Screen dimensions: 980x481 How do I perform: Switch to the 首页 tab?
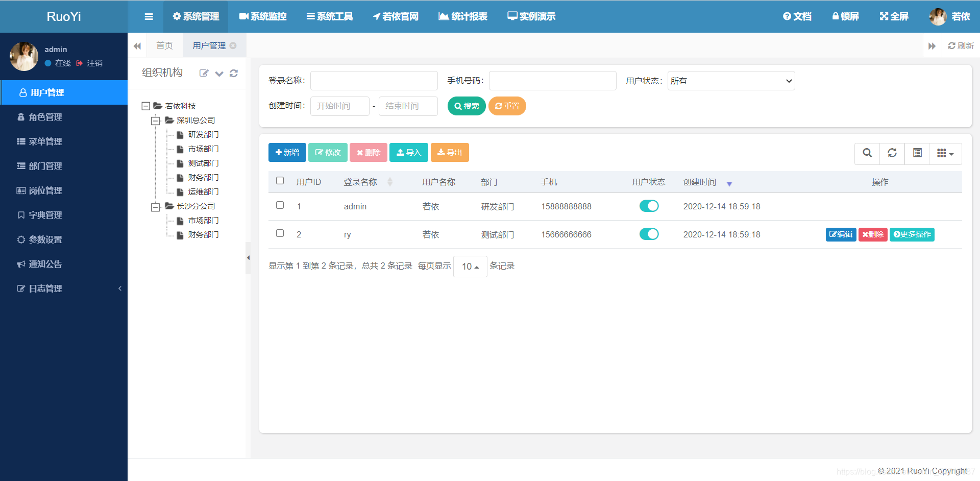point(164,45)
